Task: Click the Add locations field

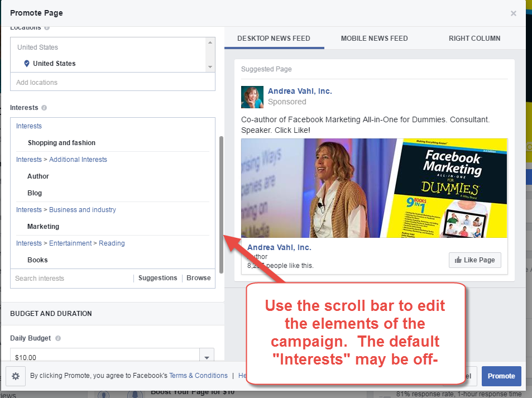Action: 113,82
